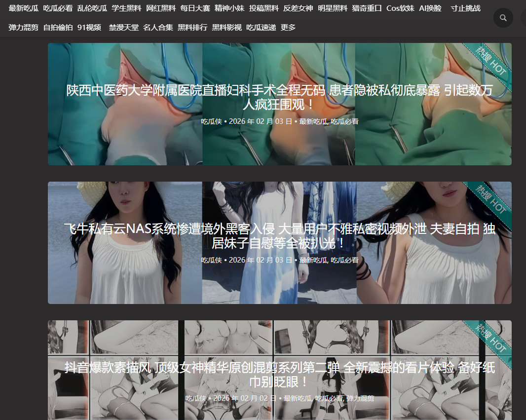Open the 最新吃瓜 menu item
The image size is (526, 420).
pos(23,8)
